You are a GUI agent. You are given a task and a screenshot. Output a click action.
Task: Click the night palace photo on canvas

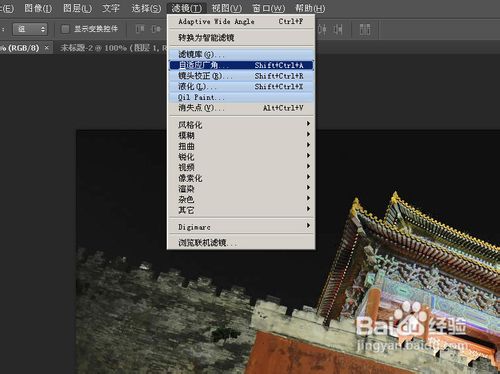click(288, 252)
